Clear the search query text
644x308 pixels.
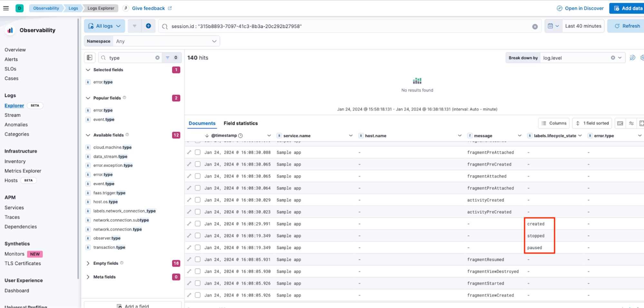pos(535,26)
